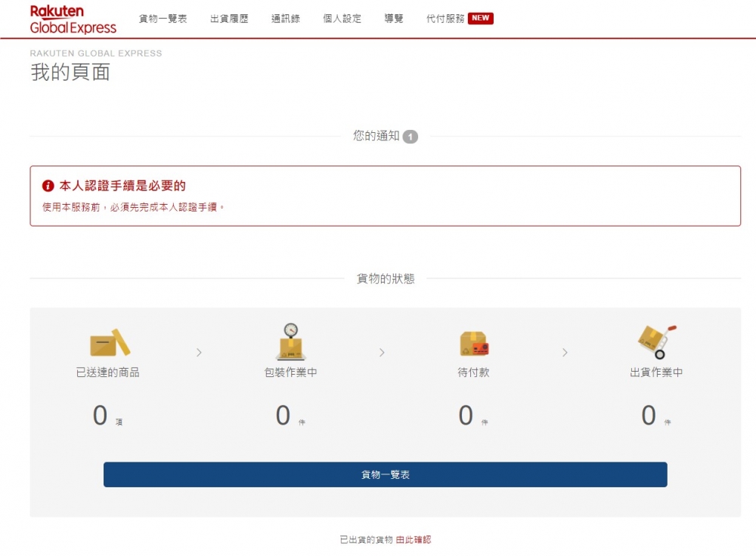The image size is (756, 556).
Task: Click the chevron between 包裝作業中 and 待付款
Action: click(383, 352)
